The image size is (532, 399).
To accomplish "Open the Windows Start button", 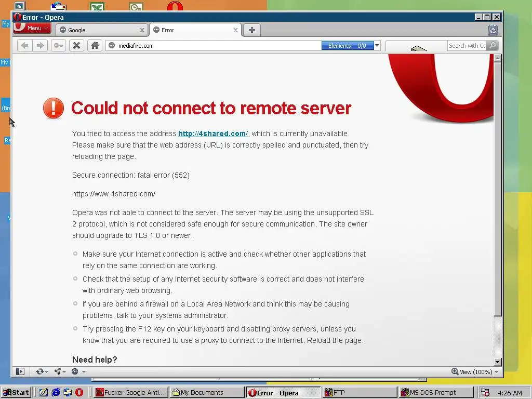I will tap(16, 393).
